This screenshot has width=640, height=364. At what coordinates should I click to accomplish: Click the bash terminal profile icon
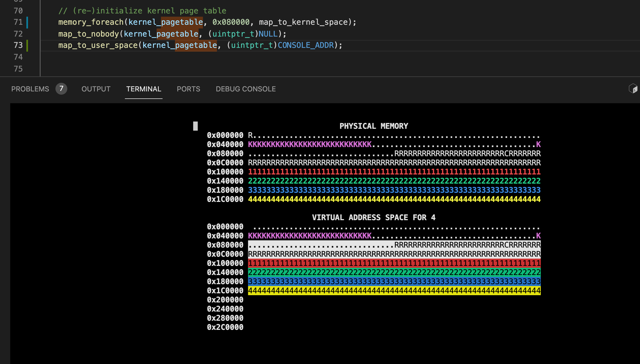pos(633,88)
